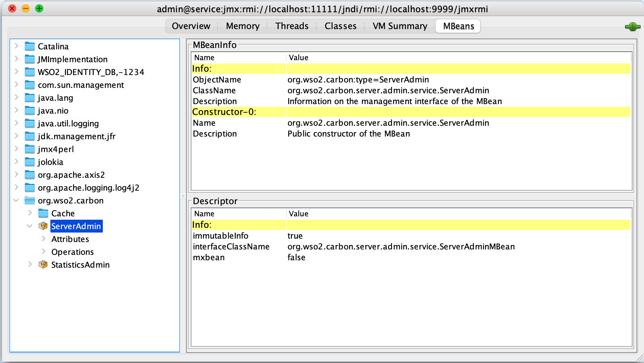The width and height of the screenshot is (644, 363).
Task: Click the java.lang folder icon
Action: [x=30, y=98]
